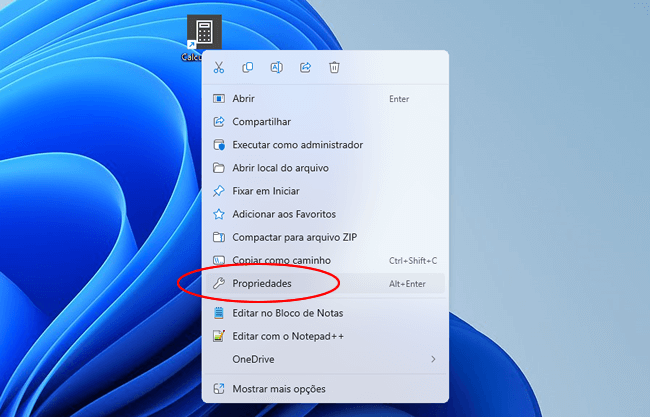Choose Editar no Bloco de Notas
This screenshot has height=417, width=650.
(x=325, y=313)
